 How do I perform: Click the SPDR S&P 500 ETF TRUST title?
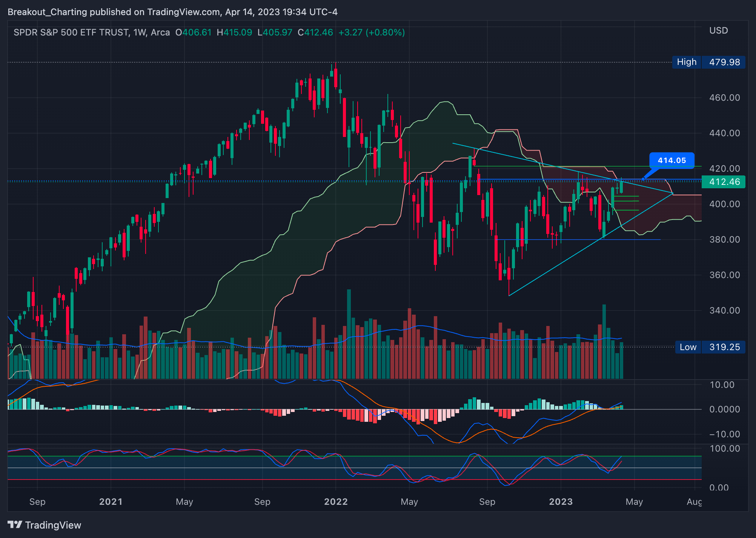pyautogui.click(x=71, y=32)
